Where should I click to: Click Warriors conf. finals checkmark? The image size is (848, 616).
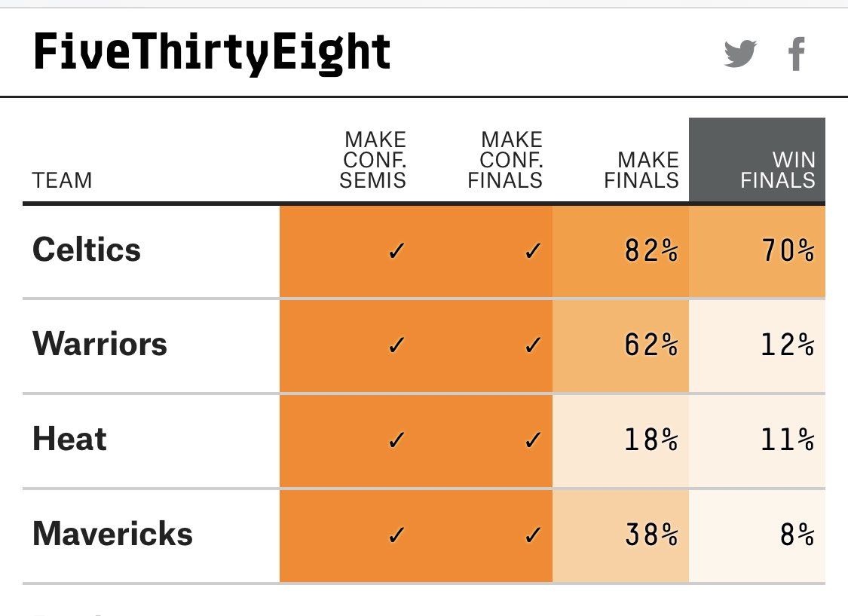point(533,345)
